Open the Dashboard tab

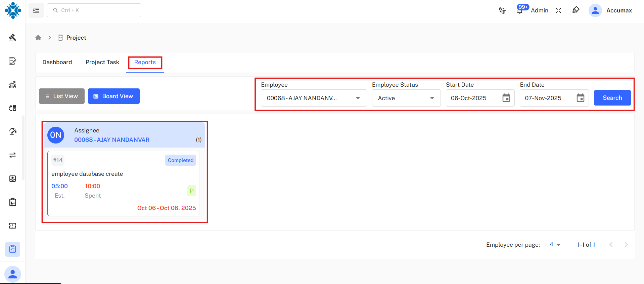click(57, 62)
